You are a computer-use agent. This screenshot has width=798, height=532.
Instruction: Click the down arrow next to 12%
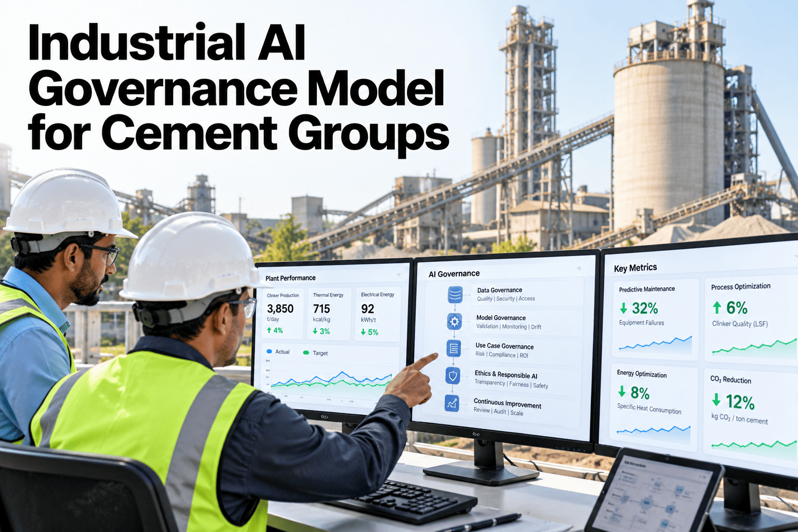point(716,400)
